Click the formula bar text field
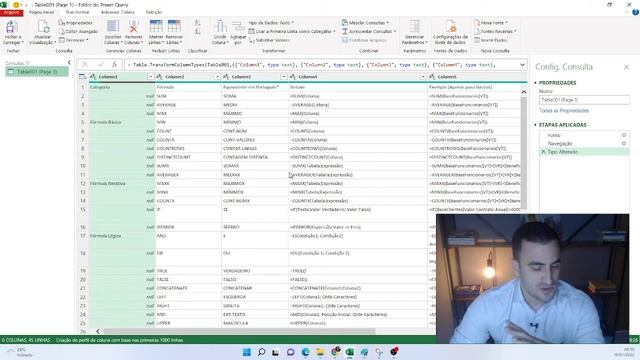Screen dimensions: 640x360 point(321,65)
